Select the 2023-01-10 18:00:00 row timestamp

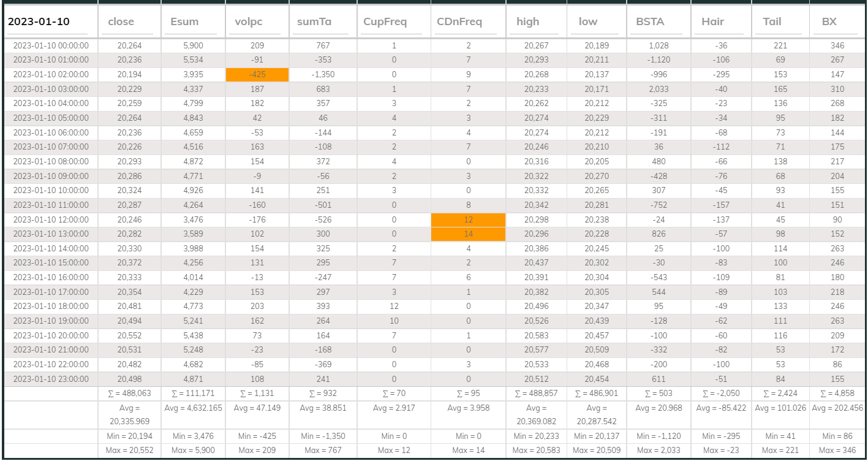pyautogui.click(x=51, y=307)
